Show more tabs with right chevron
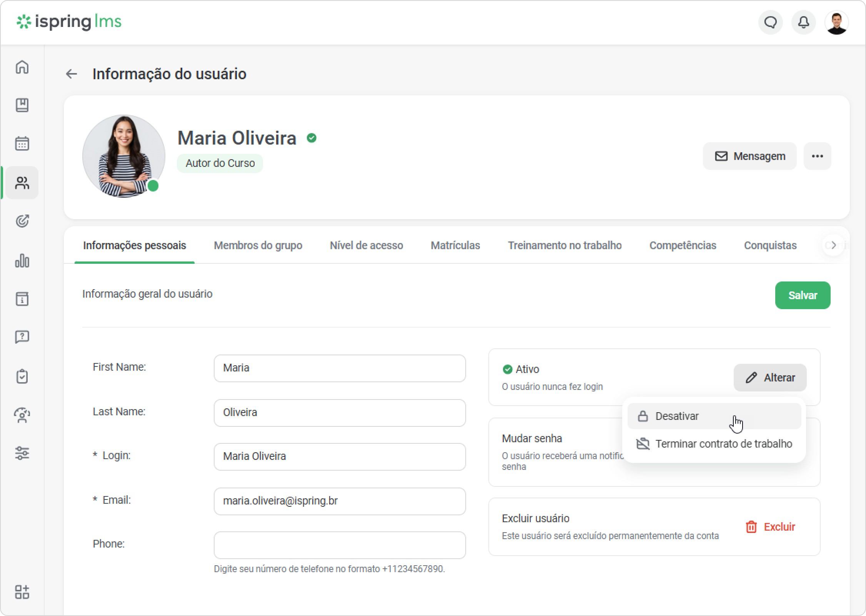 [x=833, y=245]
